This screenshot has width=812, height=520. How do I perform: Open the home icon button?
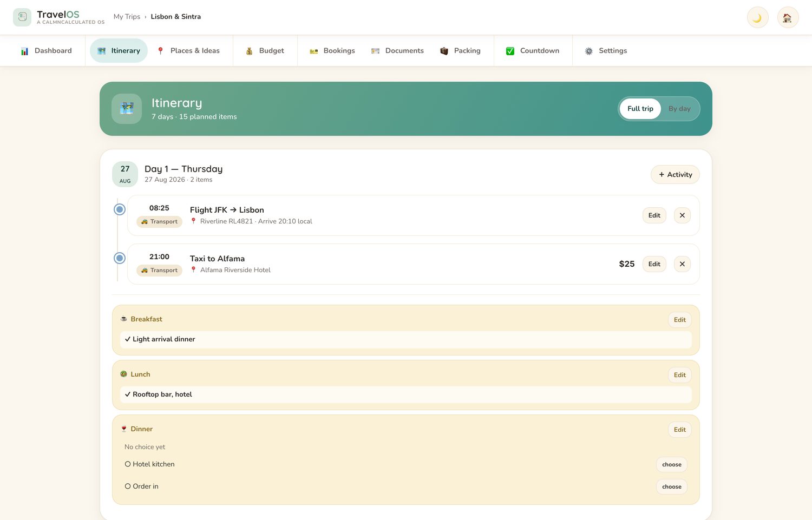[788, 18]
